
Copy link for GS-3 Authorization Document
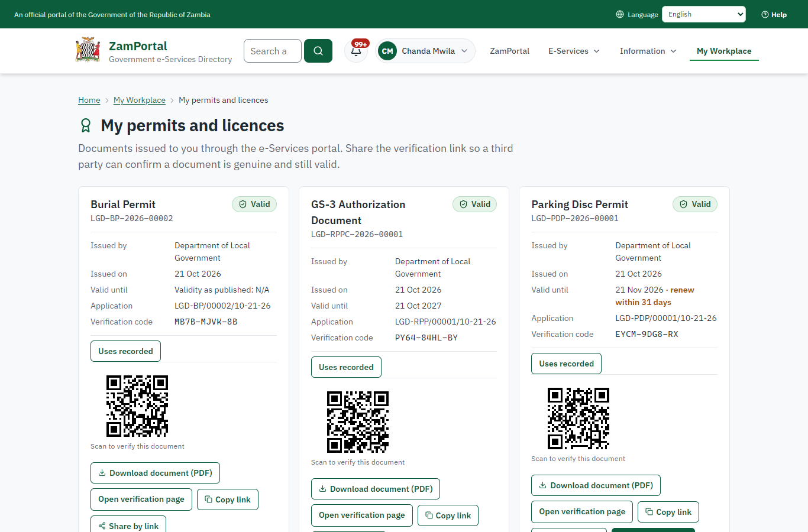448,515
